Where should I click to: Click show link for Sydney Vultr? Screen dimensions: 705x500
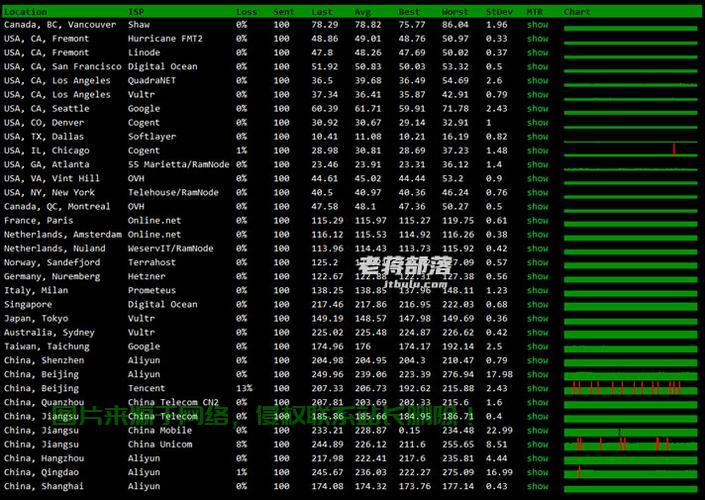(537, 332)
